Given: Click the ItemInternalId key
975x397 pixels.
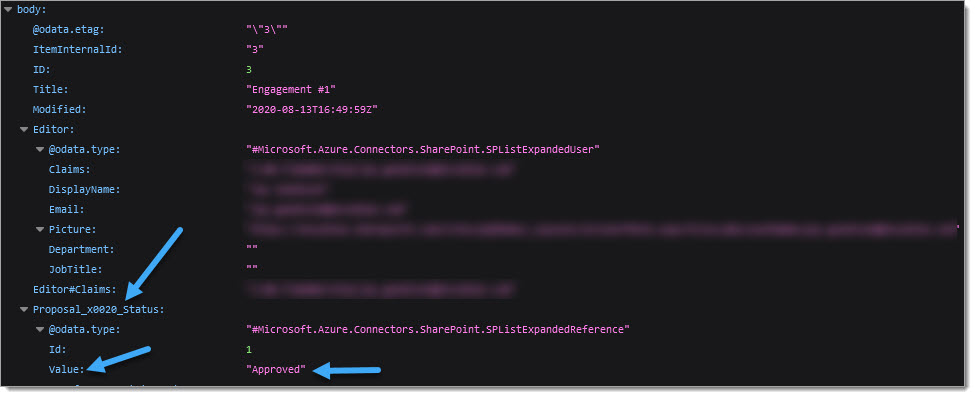Looking at the screenshot, I should (x=78, y=49).
